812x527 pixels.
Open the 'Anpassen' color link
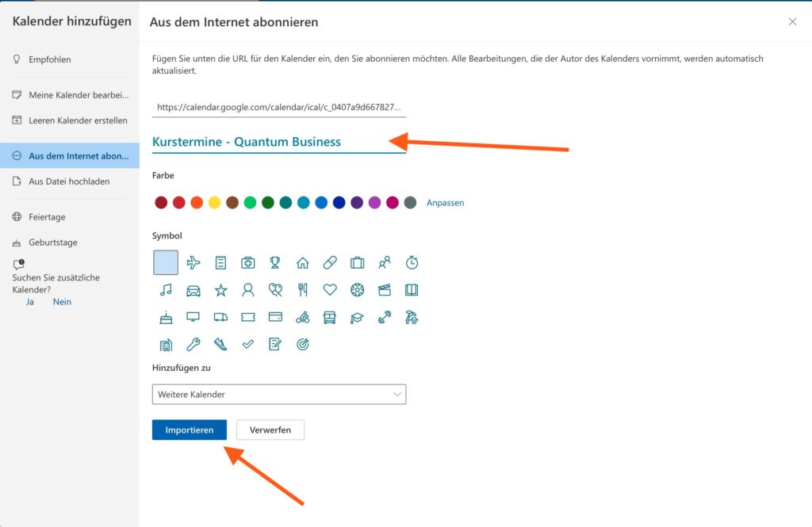445,203
